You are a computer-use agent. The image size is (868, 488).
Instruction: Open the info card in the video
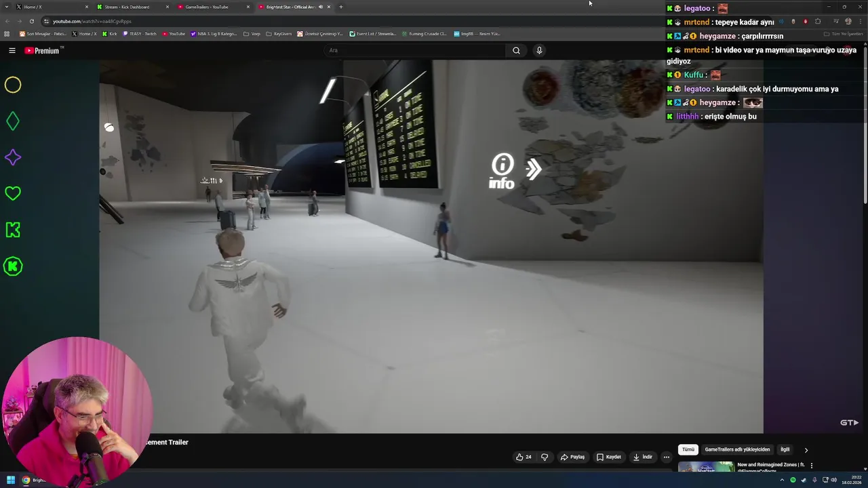click(514, 171)
